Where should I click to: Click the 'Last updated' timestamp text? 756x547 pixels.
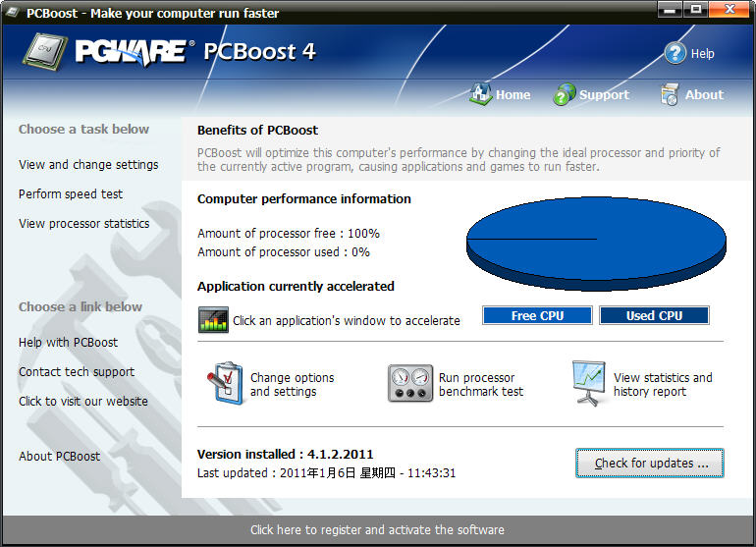(x=326, y=473)
